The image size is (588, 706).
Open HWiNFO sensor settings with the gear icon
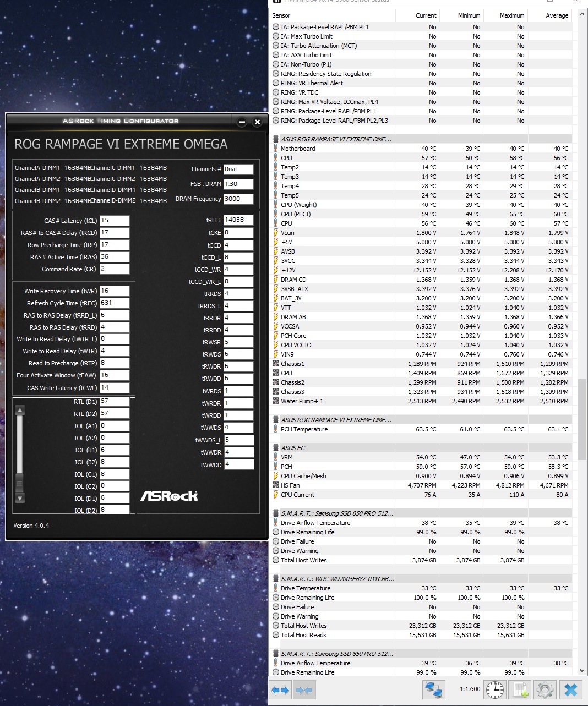click(x=545, y=689)
